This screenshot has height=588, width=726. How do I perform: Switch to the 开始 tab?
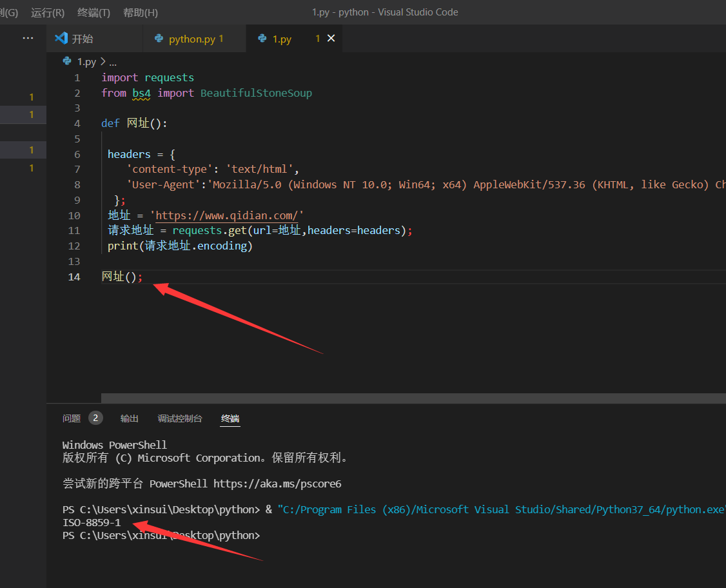tap(82, 39)
